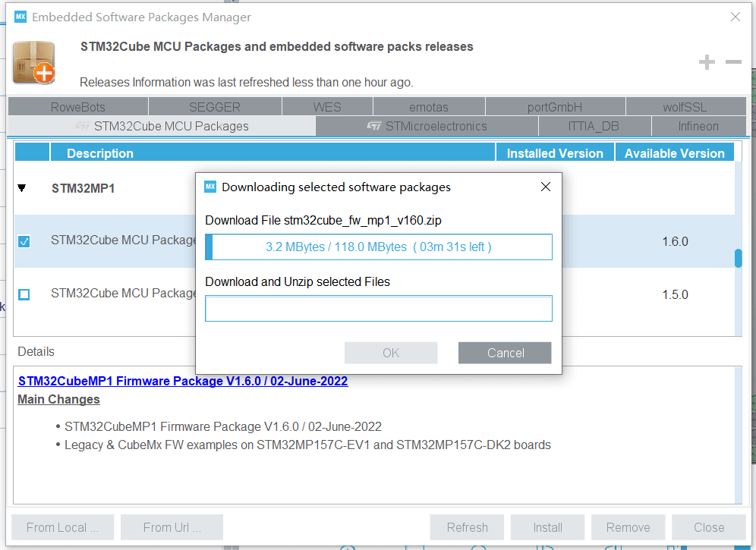Close the Embedded Software Packages Manager window
Screen dimensions: 756x550
(x=736, y=17)
